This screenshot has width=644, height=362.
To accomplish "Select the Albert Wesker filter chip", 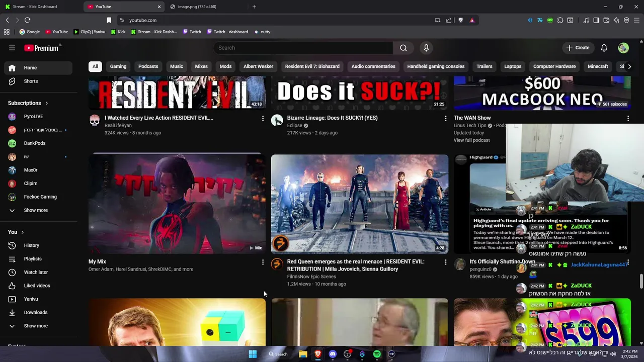I will tap(258, 66).
